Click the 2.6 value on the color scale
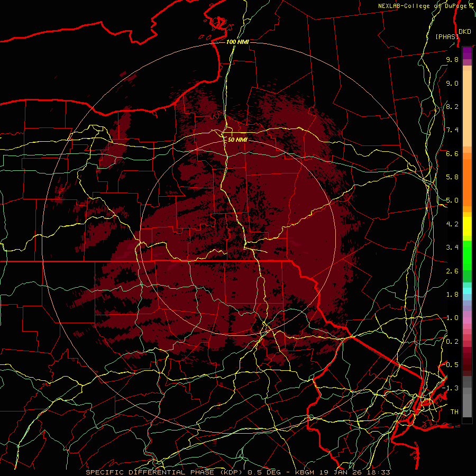The image size is (476, 476). click(x=452, y=271)
